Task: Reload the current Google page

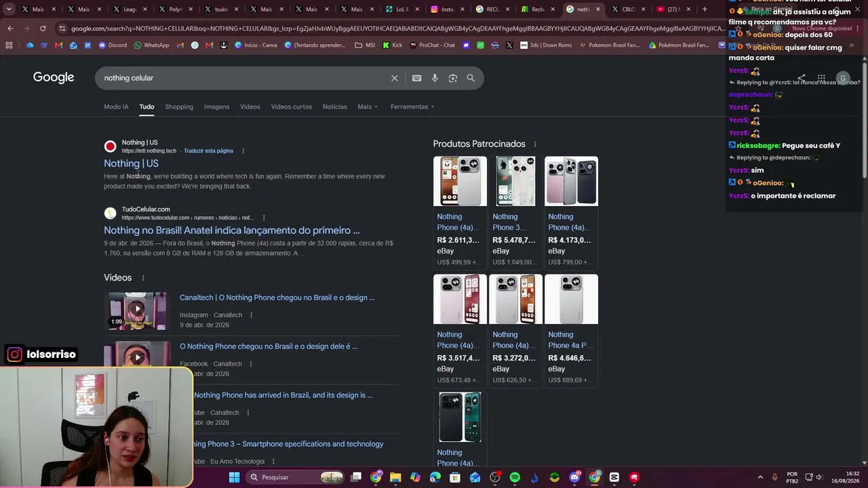Action: tap(43, 28)
